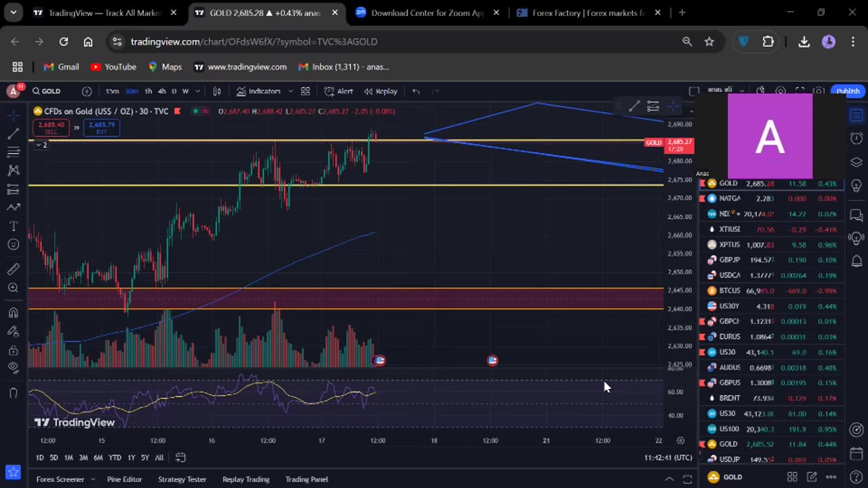Expand the timeframe interval dropdown
The image size is (868, 488).
[x=197, y=91]
